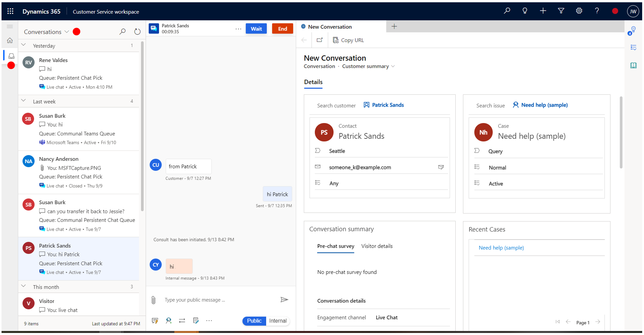Click the Pre-chat survey tab
The height and width of the screenshot is (335, 644).
336,246
